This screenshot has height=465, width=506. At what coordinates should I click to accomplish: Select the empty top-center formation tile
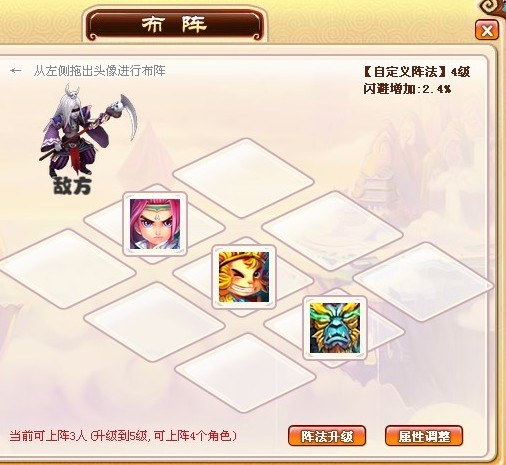(244, 178)
